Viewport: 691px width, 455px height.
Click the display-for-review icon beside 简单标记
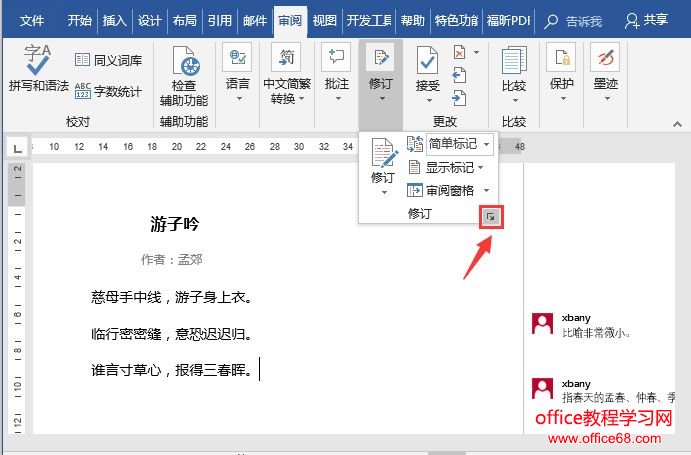[x=415, y=144]
